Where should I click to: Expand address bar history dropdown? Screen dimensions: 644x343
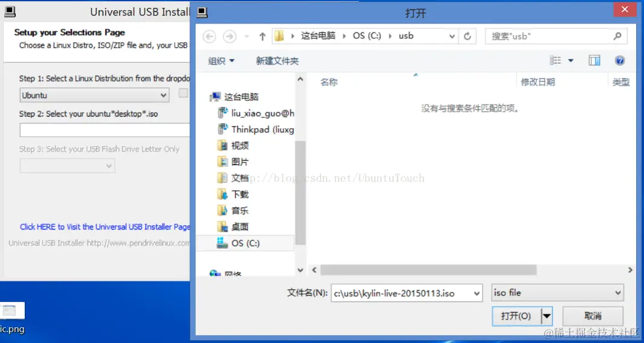(x=452, y=36)
